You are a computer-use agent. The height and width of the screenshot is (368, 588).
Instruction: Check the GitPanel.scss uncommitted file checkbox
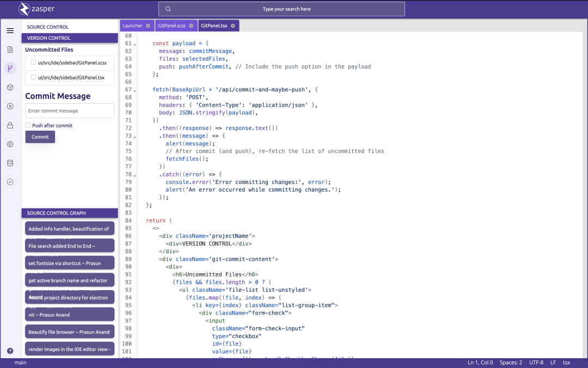(34, 63)
